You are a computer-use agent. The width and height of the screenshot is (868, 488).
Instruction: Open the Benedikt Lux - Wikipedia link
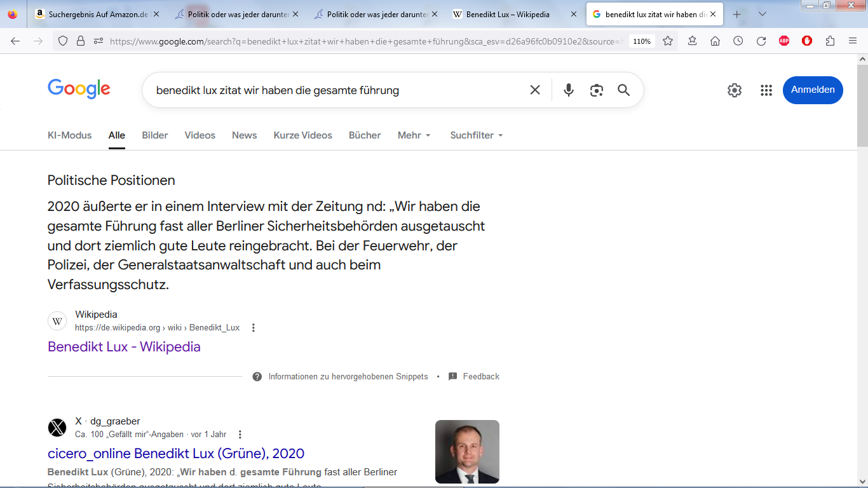pos(124,347)
